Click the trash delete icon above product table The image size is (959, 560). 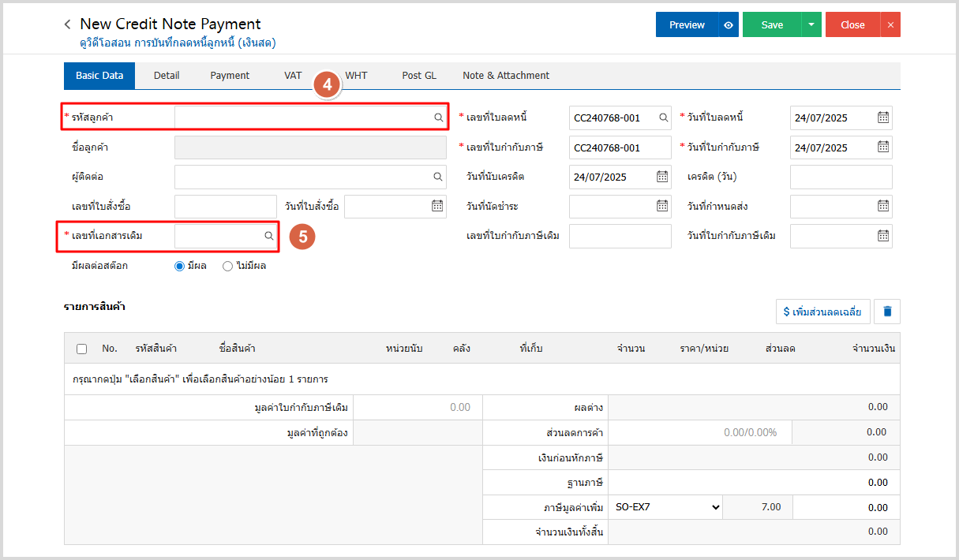point(887,312)
